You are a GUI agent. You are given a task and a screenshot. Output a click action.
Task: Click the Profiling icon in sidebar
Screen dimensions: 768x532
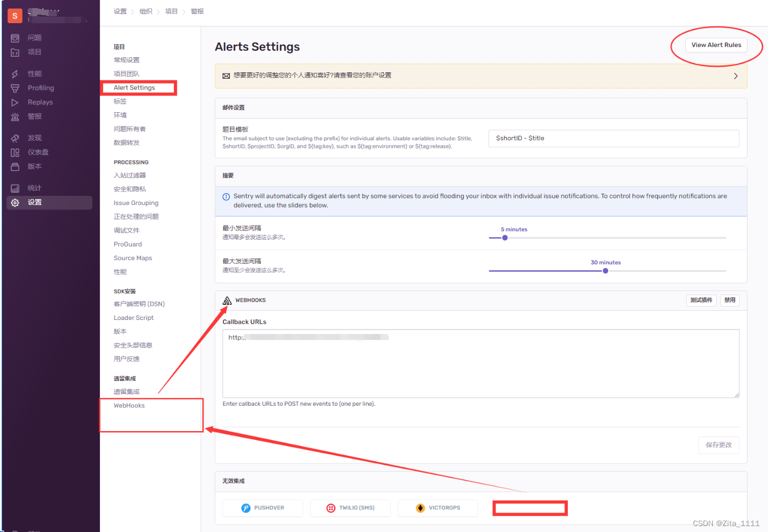coord(15,88)
